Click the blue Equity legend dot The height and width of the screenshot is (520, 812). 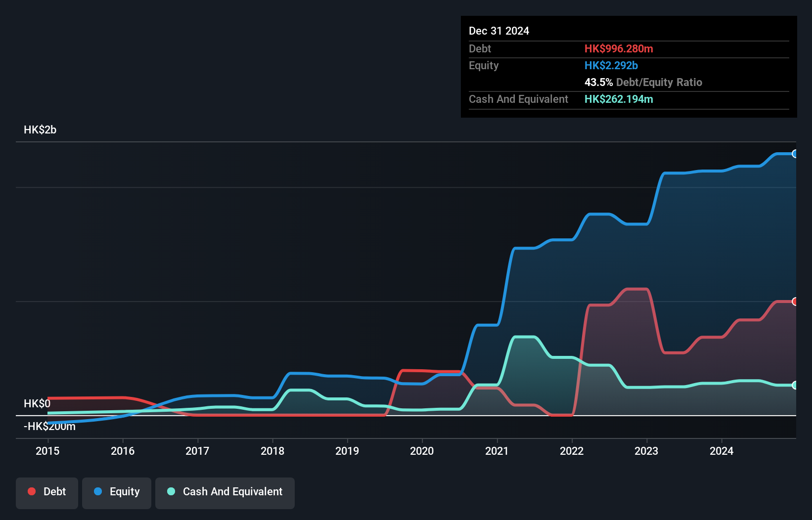[98, 491]
